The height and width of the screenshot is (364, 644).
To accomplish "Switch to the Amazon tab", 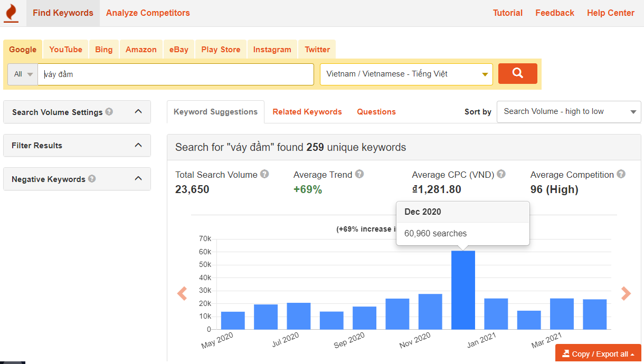I will pyautogui.click(x=141, y=50).
